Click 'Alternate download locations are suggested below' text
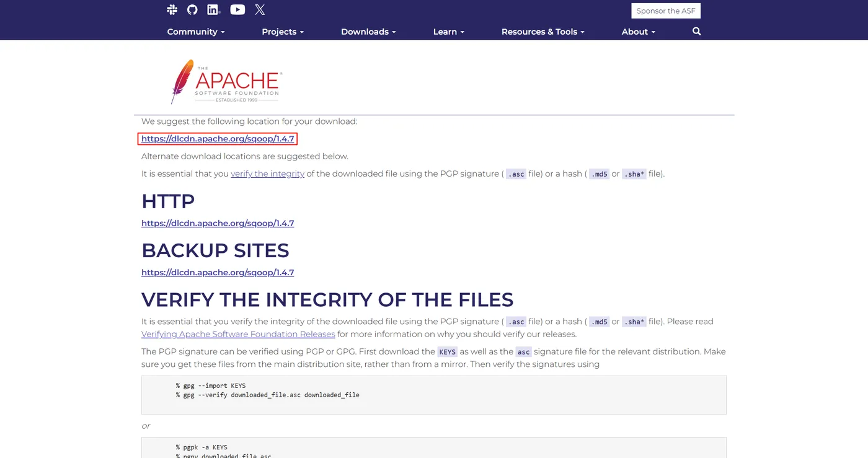The height and width of the screenshot is (458, 868). point(245,156)
